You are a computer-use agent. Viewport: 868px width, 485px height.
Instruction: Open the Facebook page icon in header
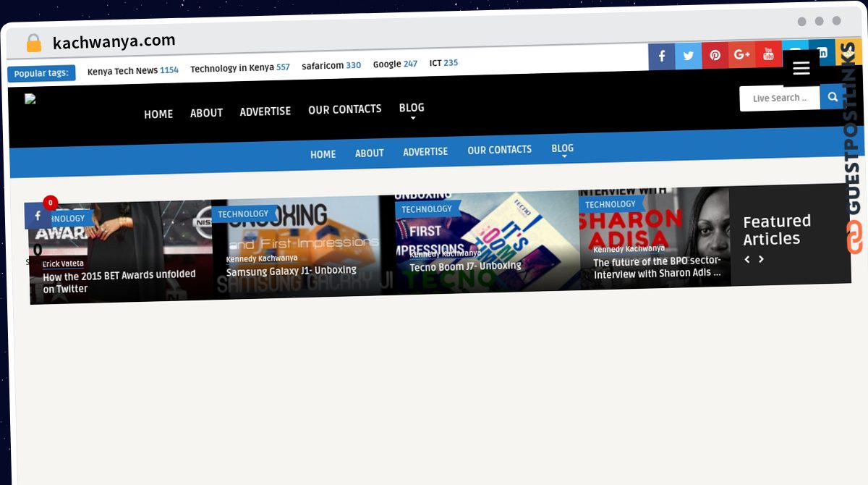[x=661, y=56]
